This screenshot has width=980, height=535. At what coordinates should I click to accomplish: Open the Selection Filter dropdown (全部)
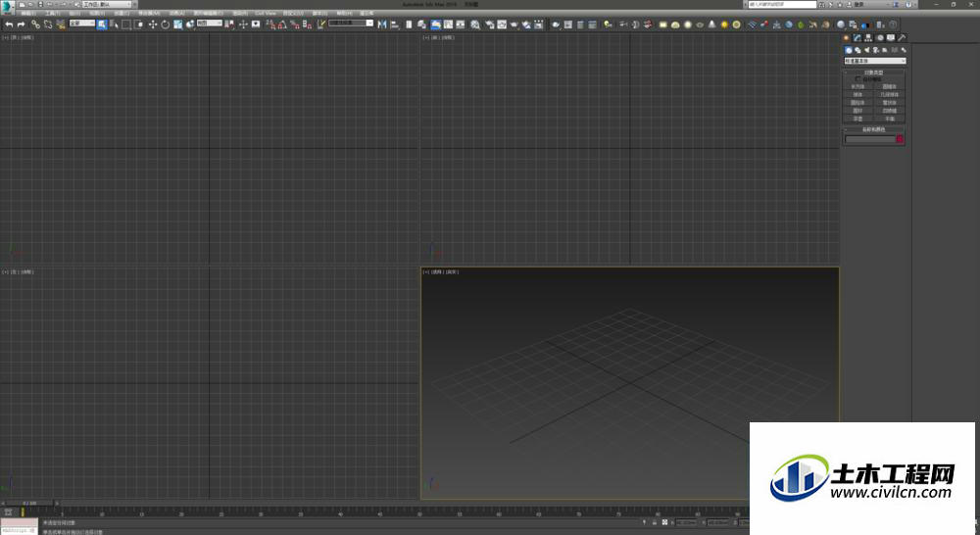82,24
